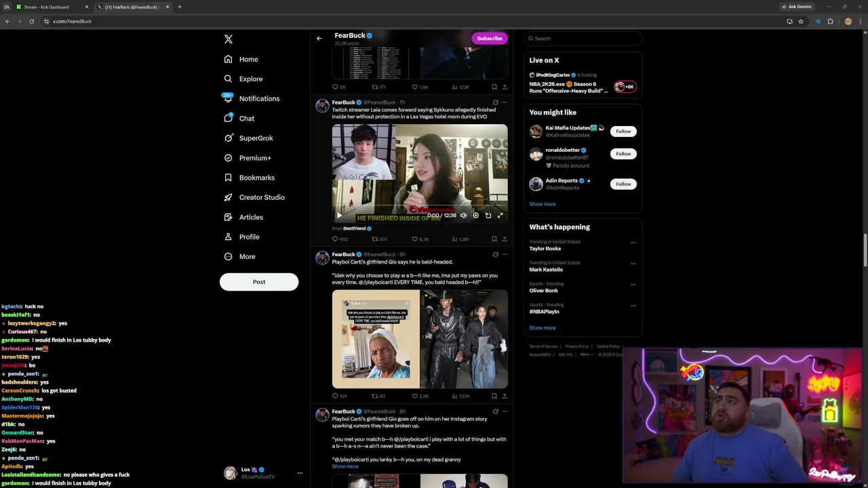Image resolution: width=868 pixels, height=488 pixels.
Task: Open the elderly woman image thumbnail
Action: 376,339
